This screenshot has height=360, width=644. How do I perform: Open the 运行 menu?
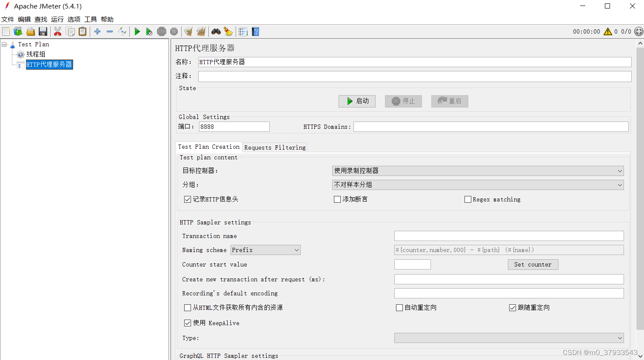57,19
